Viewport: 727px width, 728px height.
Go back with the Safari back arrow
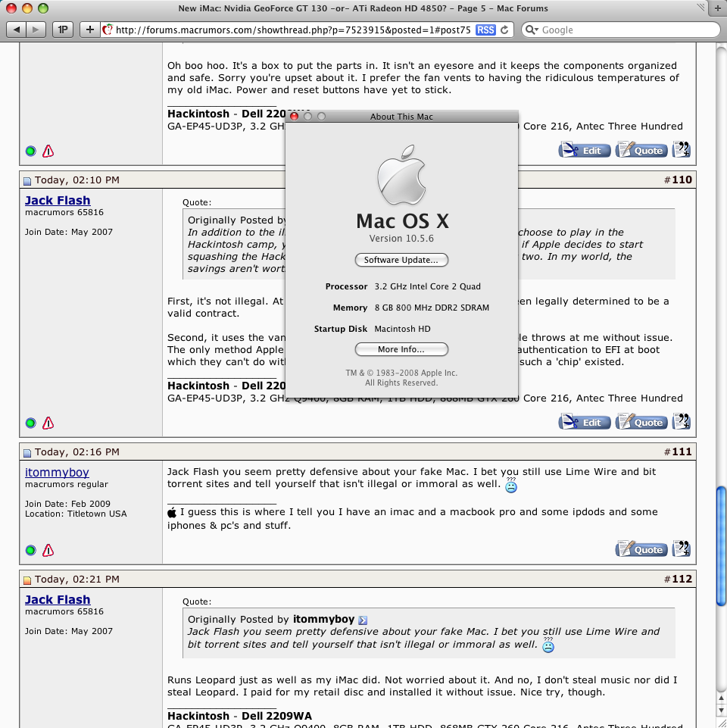(x=16, y=30)
